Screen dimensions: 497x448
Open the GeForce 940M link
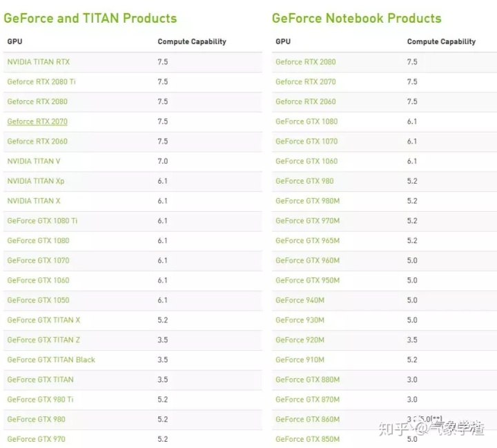(x=300, y=300)
